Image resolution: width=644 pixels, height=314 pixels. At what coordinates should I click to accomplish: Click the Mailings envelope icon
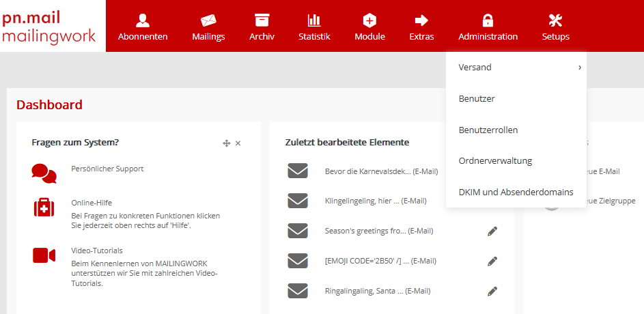tap(208, 20)
